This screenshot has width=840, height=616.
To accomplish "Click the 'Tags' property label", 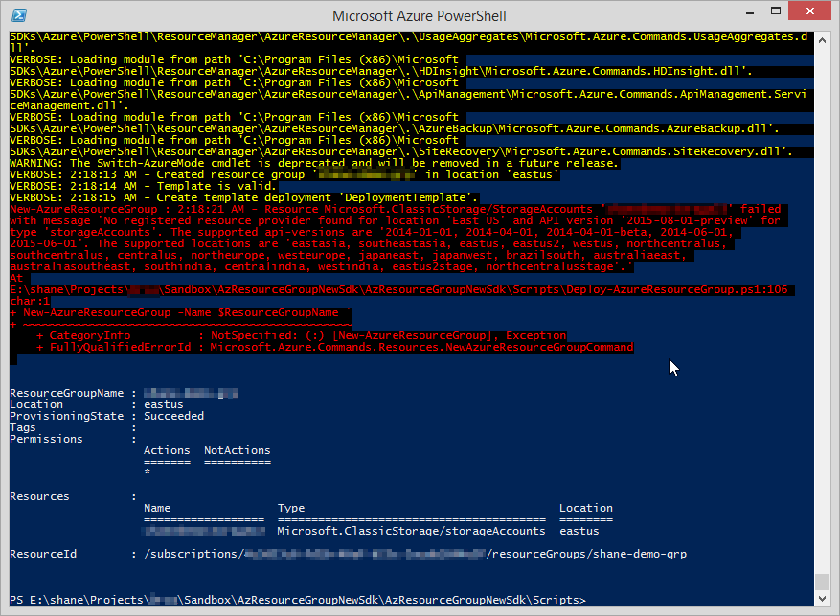I will pos(22,427).
